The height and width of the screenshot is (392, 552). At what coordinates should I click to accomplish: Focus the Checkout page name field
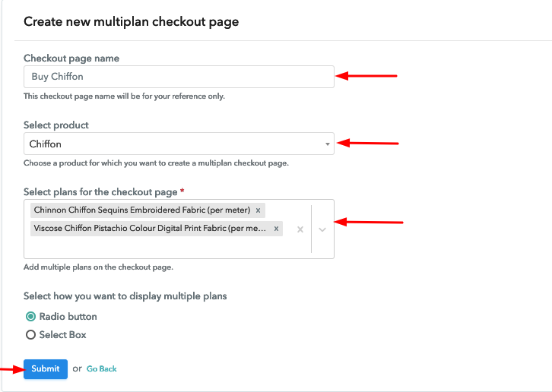pyautogui.click(x=179, y=77)
